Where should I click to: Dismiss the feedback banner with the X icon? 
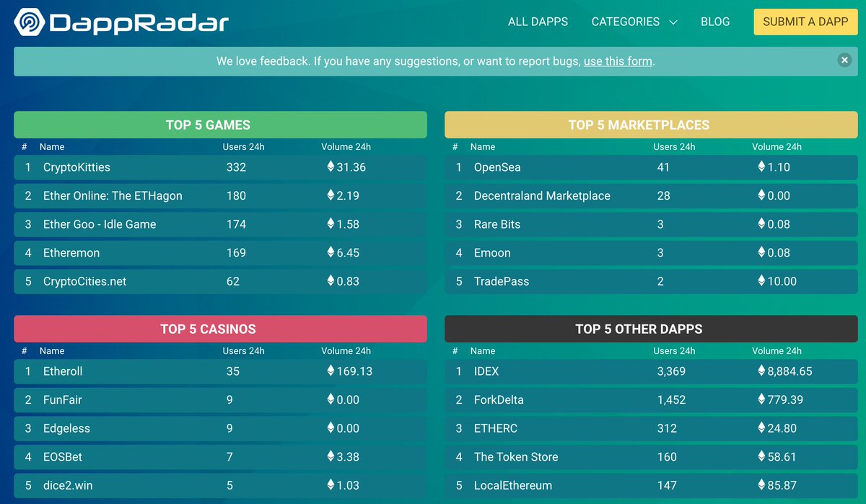tap(844, 61)
